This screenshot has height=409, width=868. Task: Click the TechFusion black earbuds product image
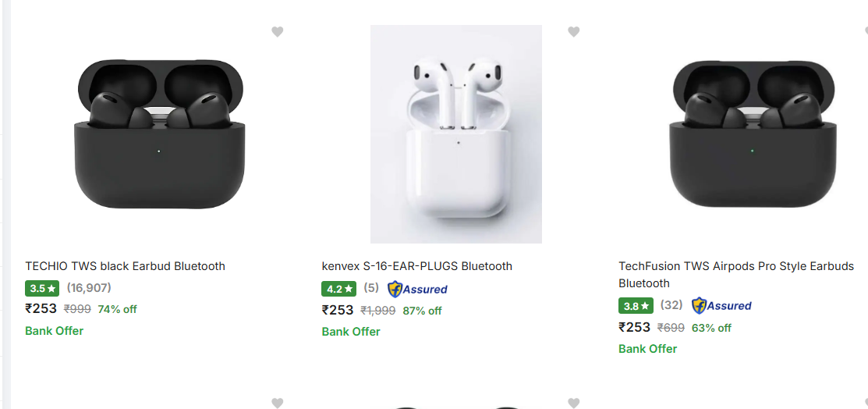point(753,134)
